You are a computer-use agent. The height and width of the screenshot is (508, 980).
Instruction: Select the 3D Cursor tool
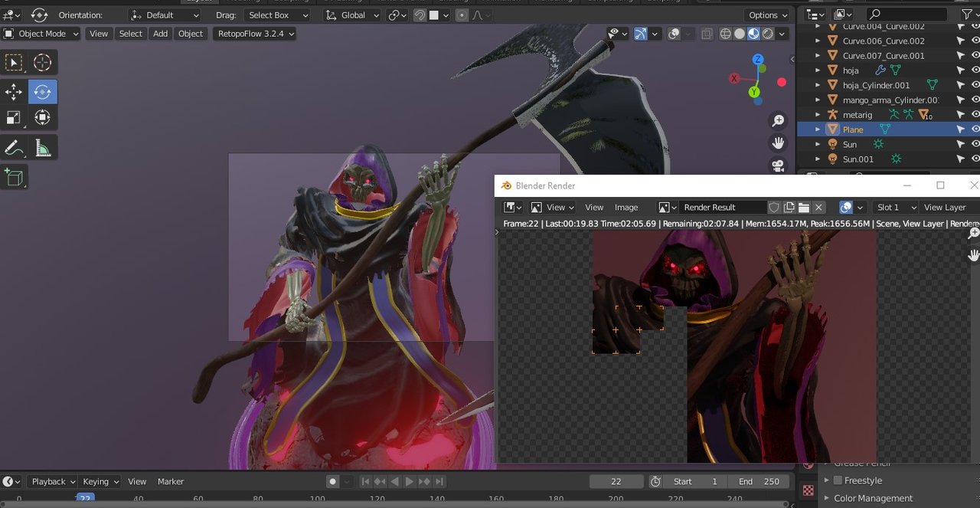tap(42, 62)
